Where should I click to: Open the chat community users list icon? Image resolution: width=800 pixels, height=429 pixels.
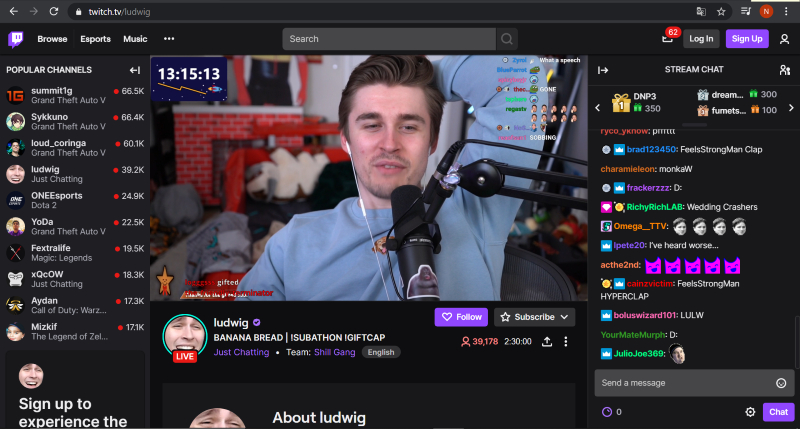point(785,70)
